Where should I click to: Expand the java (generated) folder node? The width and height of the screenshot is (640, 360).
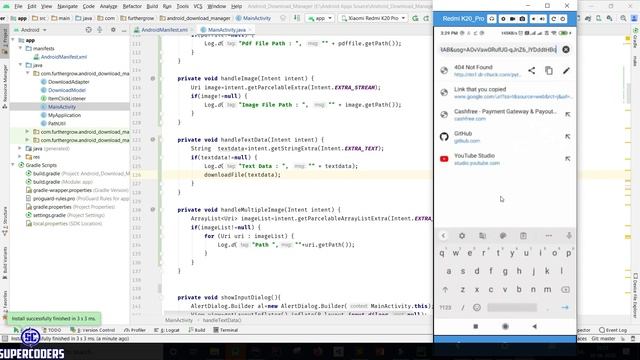point(20,148)
